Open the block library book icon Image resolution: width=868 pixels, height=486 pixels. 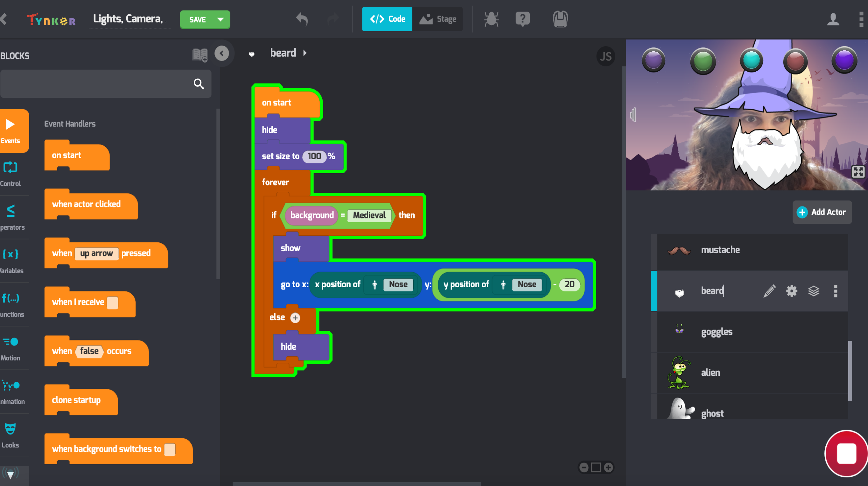coord(200,55)
